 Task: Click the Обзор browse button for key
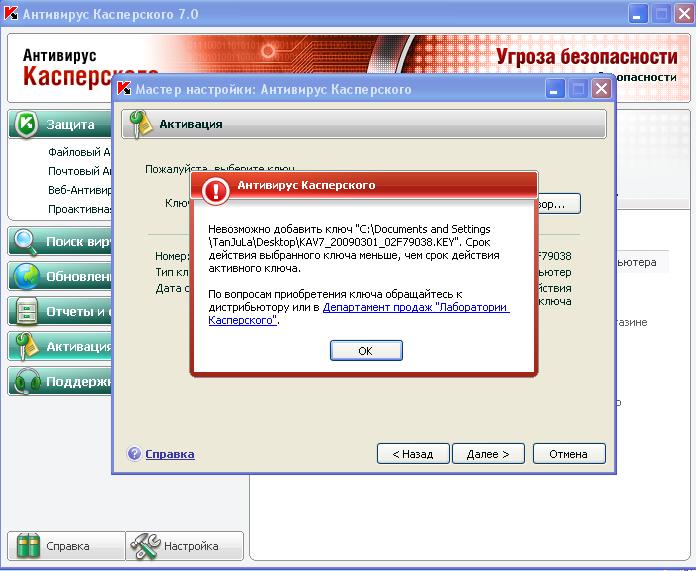point(558,204)
